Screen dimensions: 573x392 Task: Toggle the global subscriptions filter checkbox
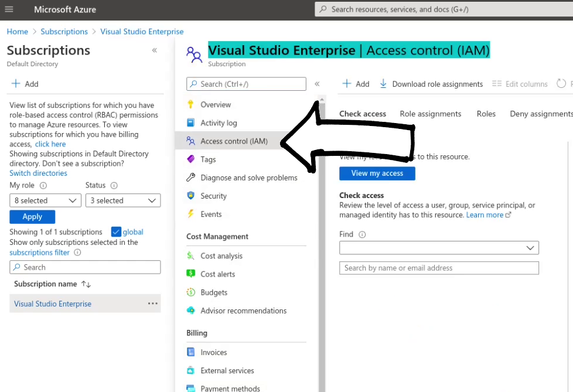click(x=116, y=232)
